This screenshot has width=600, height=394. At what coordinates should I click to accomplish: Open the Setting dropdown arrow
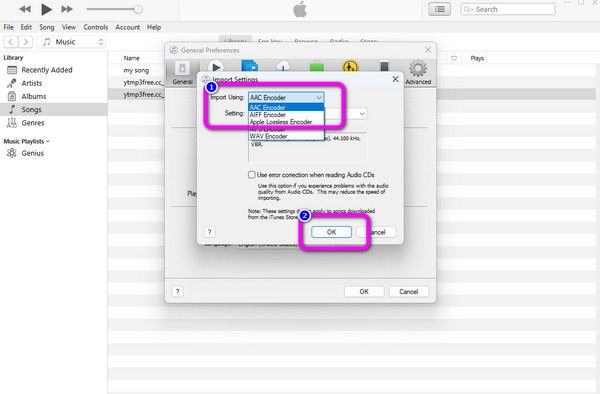[362, 114]
